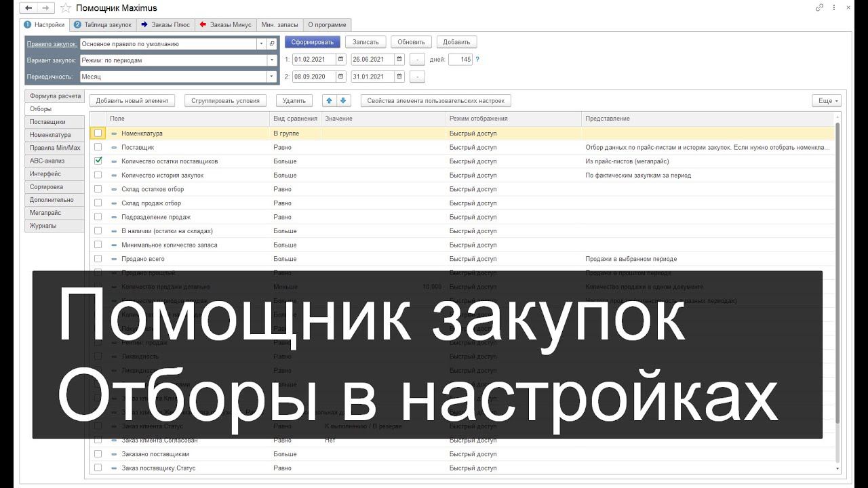Enable the Количество история закупок checkbox
868x488 pixels.
click(98, 175)
